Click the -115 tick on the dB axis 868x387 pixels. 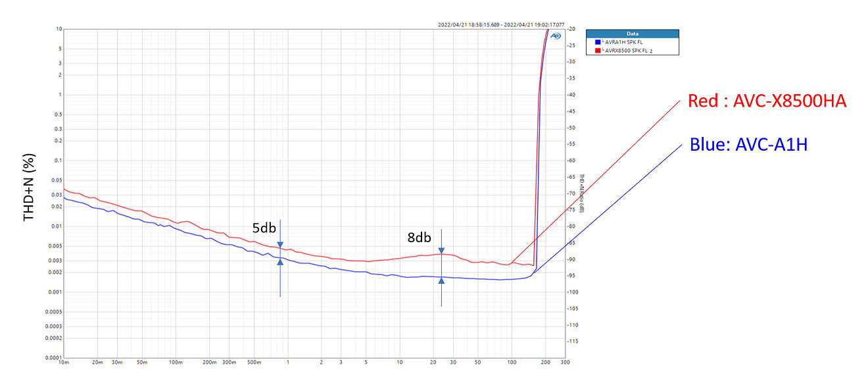coord(572,341)
